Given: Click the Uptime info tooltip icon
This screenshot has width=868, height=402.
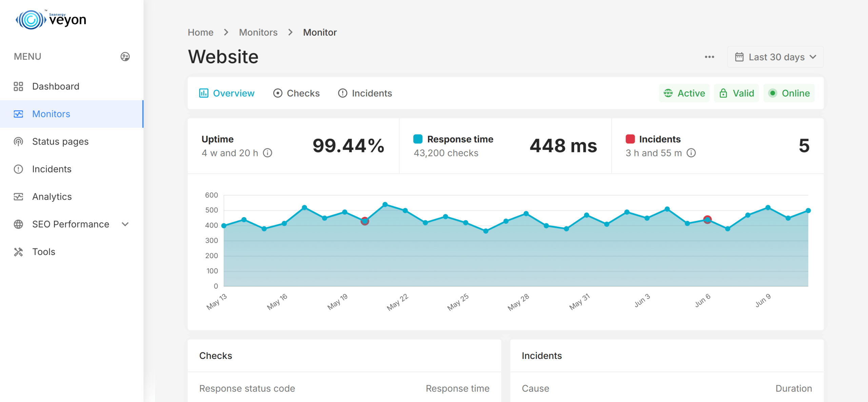Looking at the screenshot, I should [x=268, y=153].
